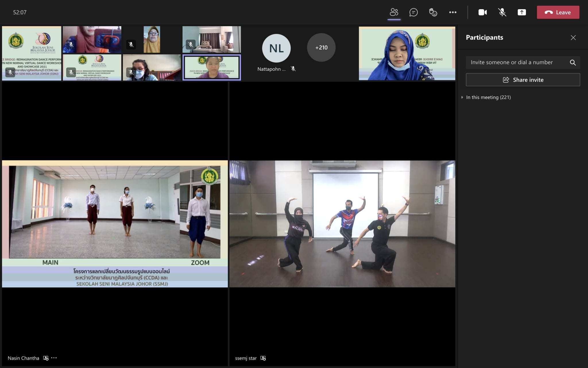Open more options for Nasin Chantha video

pos(54,358)
